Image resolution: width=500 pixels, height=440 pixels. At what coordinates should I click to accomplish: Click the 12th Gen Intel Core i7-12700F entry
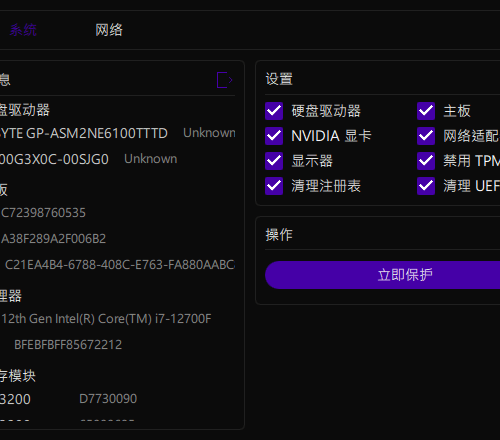pos(106,319)
